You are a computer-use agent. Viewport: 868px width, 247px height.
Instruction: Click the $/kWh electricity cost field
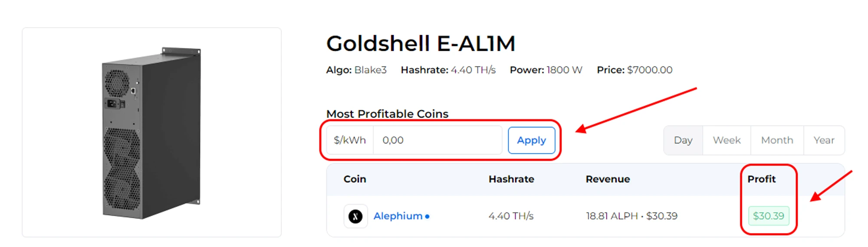pyautogui.click(x=437, y=140)
